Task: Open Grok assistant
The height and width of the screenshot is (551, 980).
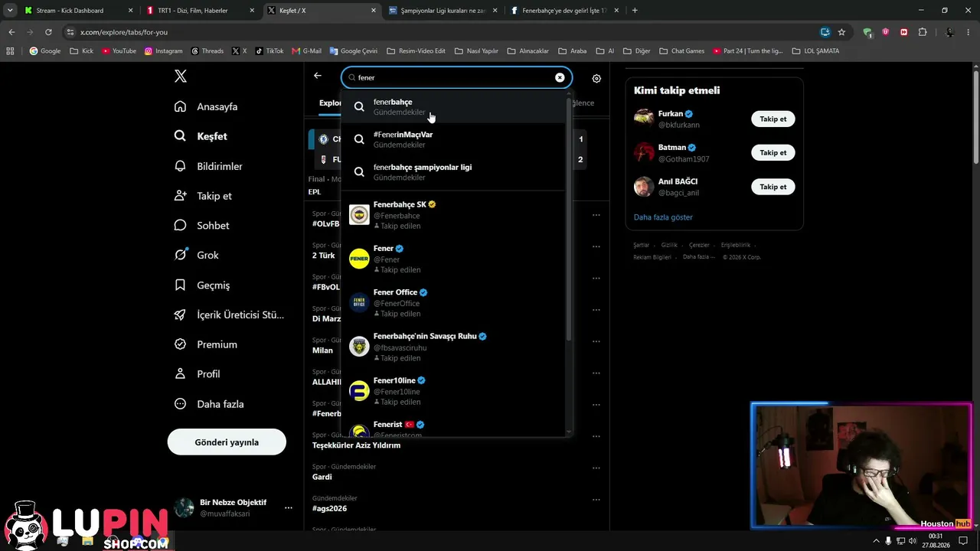Action: [x=197, y=255]
